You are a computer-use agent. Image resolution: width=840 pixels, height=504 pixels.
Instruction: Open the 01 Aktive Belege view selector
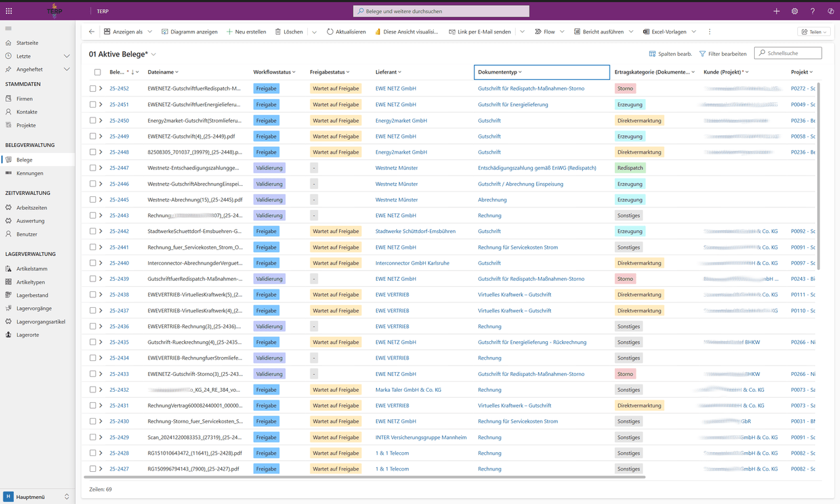click(154, 54)
